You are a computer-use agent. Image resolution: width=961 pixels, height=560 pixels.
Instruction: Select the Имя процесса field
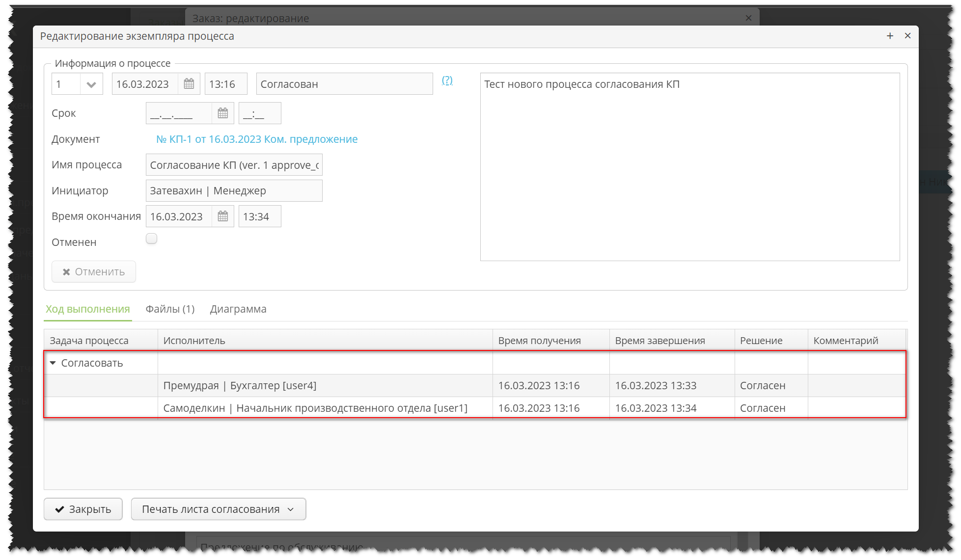234,164
